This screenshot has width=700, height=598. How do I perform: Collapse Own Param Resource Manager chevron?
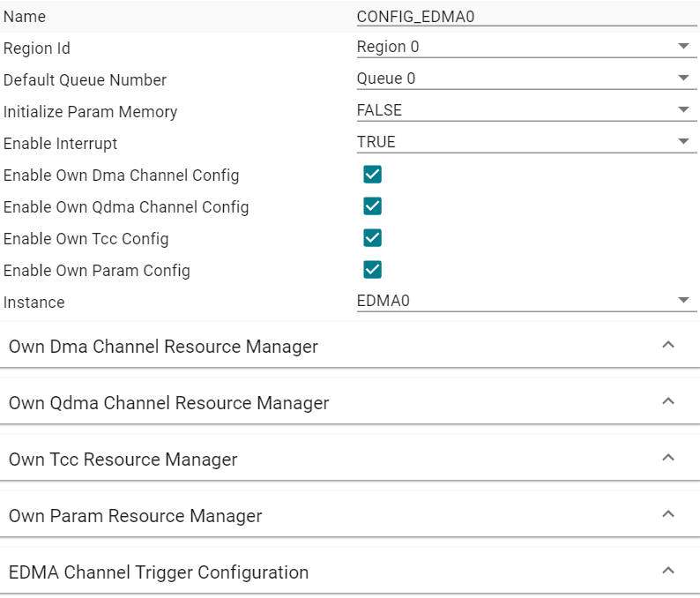point(668,514)
